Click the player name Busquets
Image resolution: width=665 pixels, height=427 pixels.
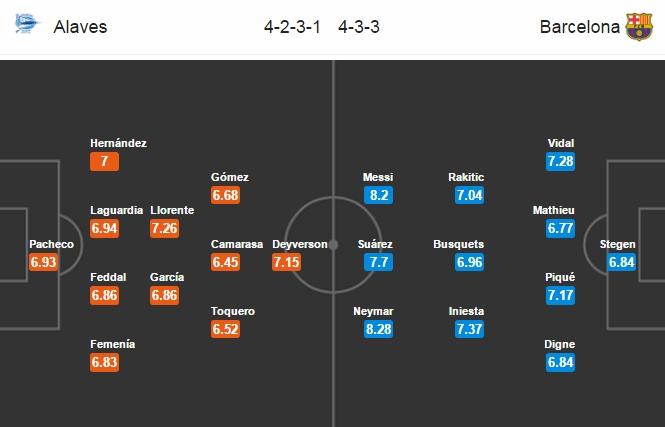[x=459, y=244]
